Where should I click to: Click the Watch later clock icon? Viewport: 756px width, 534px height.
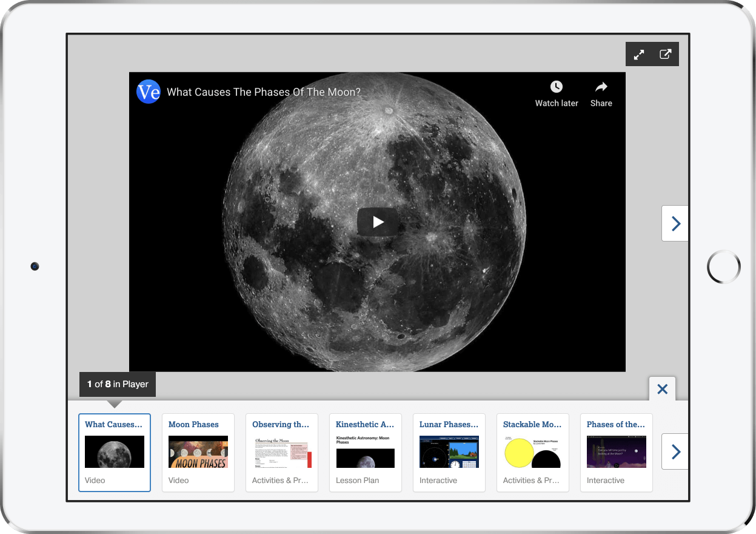(x=556, y=87)
